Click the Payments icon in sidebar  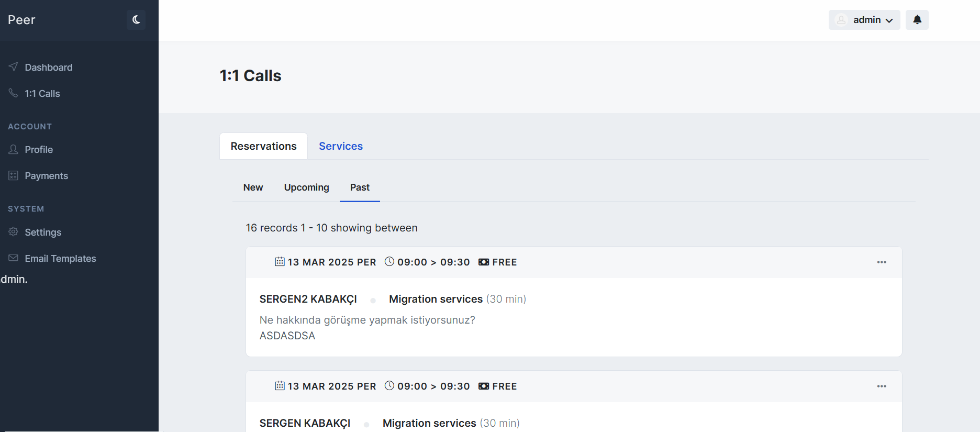14,175
